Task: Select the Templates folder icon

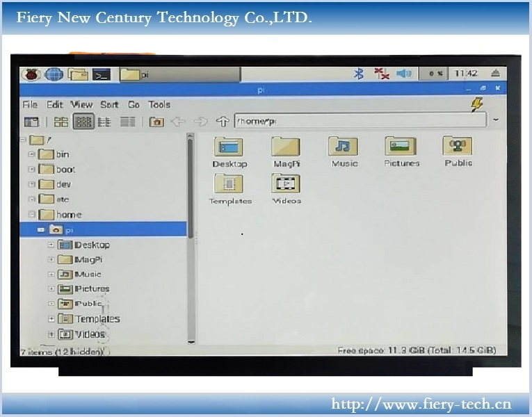Action: click(230, 189)
